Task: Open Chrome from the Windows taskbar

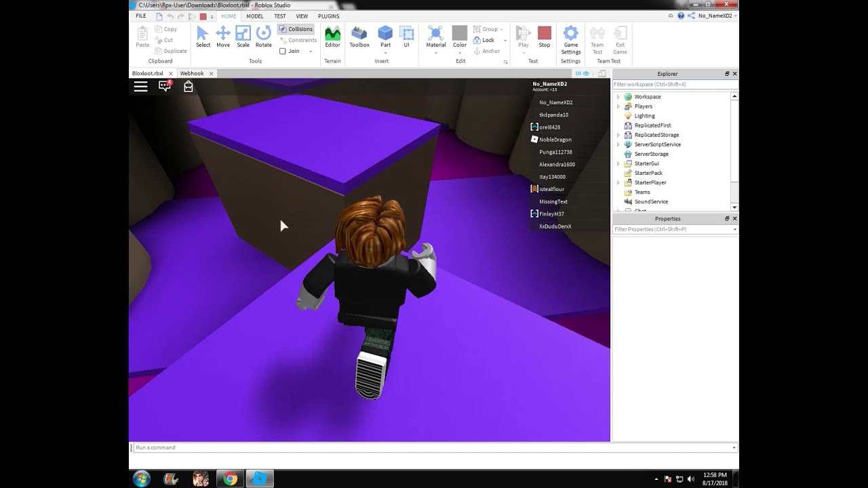Action: pyautogui.click(x=231, y=479)
